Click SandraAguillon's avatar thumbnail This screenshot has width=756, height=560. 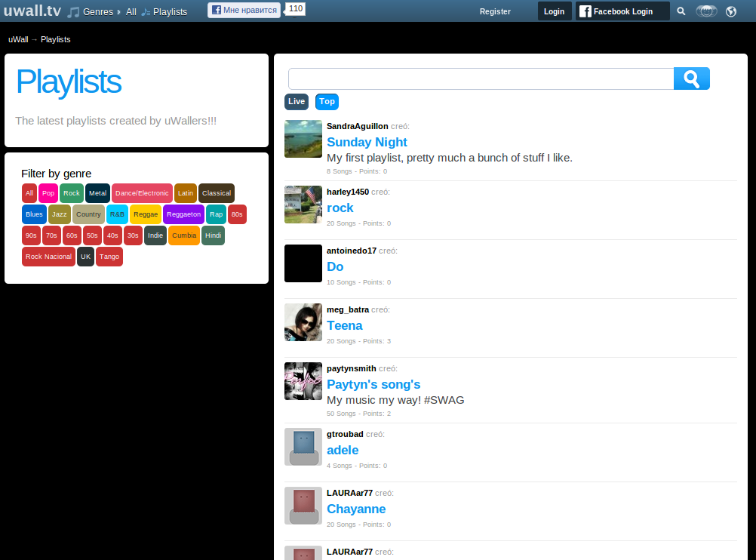point(303,139)
